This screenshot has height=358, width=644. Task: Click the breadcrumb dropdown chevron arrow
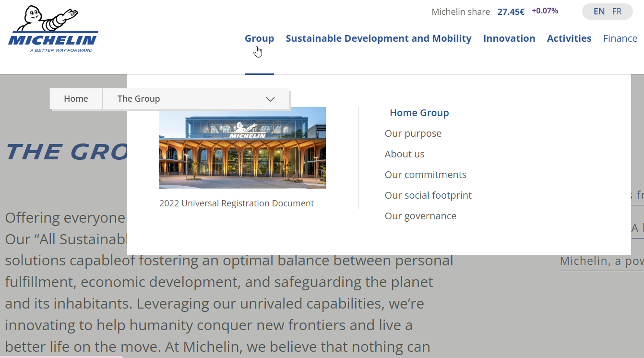click(x=270, y=99)
